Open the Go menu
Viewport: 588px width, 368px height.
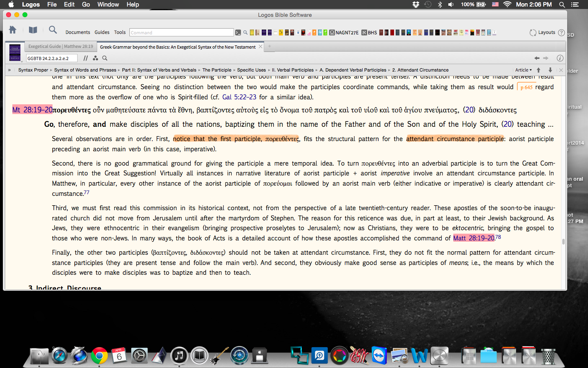click(86, 4)
